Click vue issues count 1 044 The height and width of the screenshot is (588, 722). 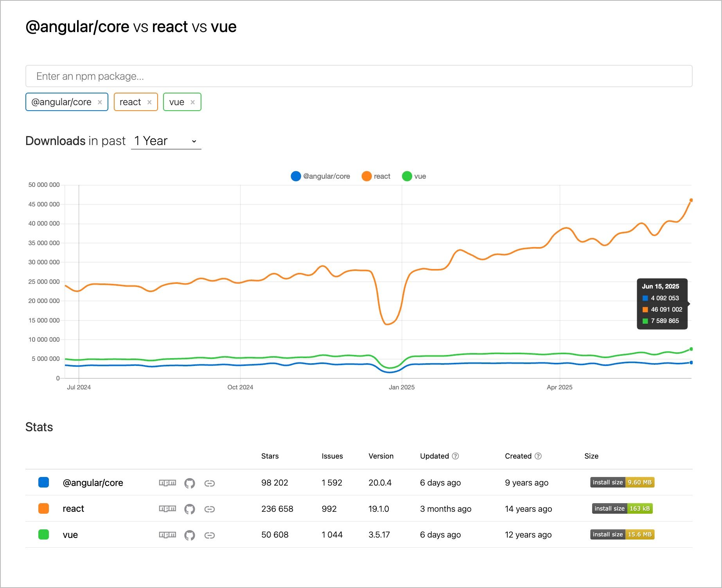click(332, 535)
